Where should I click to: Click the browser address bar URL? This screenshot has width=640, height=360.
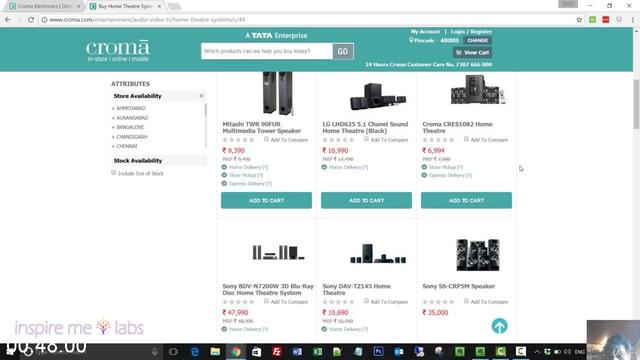147,20
